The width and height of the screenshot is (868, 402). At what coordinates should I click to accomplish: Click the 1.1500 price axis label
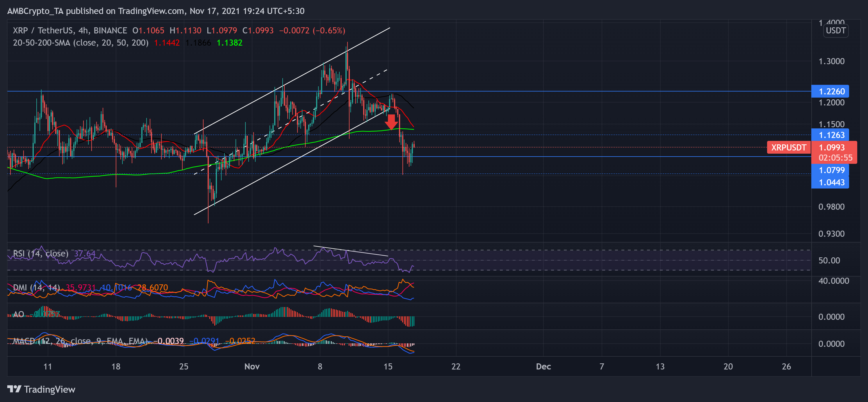point(831,124)
